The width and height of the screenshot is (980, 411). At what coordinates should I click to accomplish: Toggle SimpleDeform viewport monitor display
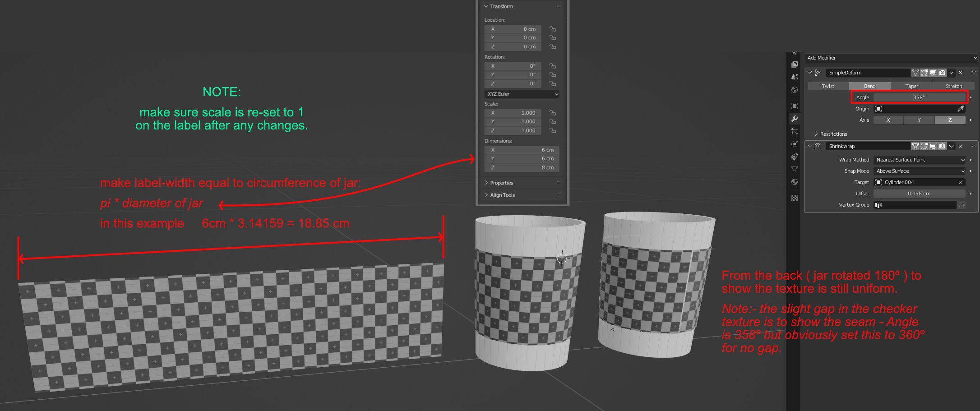tap(934, 73)
